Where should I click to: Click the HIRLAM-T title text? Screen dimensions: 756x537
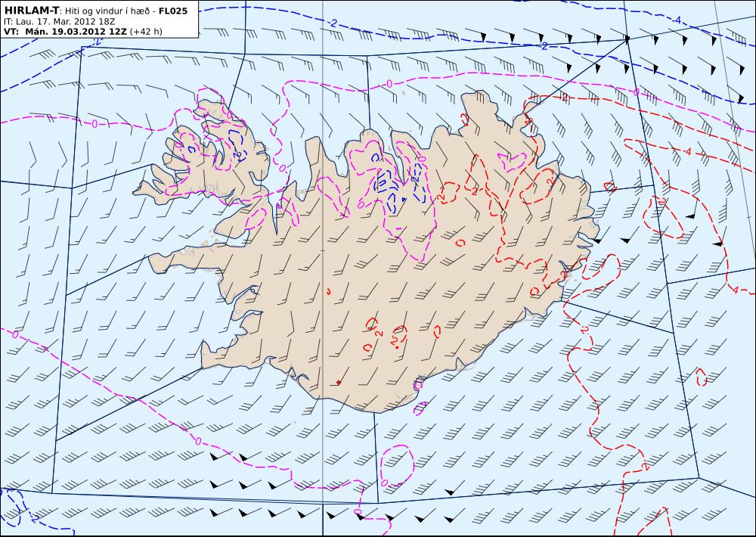pos(30,11)
